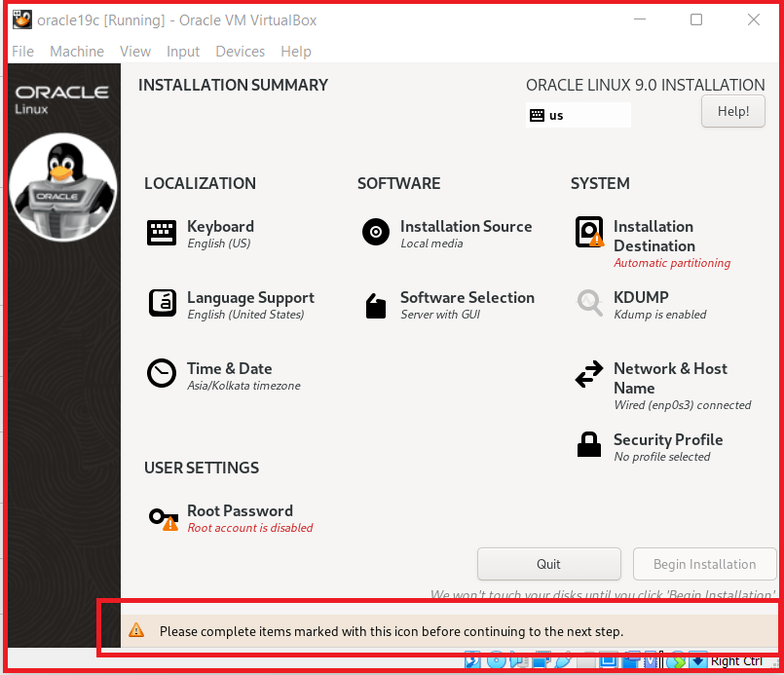
Task: Click the USB plug status bar icon
Action: [x=564, y=661]
